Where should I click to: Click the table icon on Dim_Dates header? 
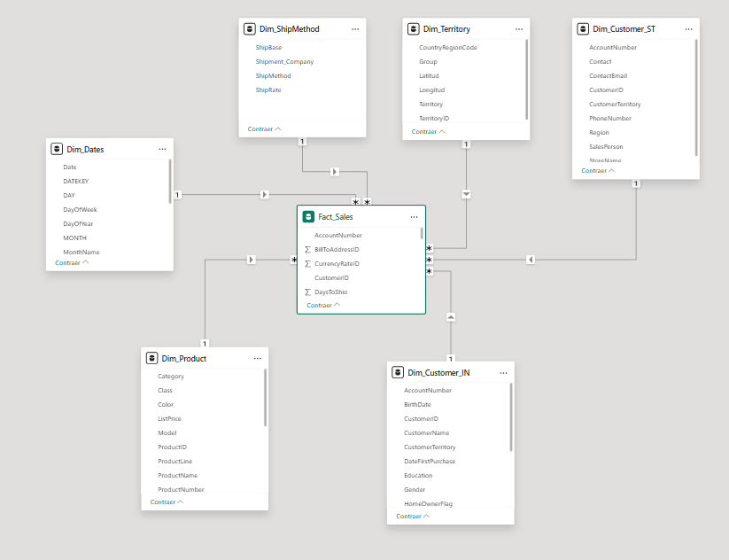[x=56, y=148]
